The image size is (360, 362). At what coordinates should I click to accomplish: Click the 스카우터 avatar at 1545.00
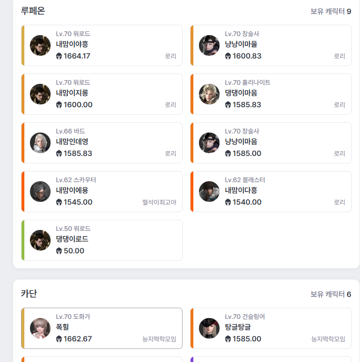[x=40, y=191]
